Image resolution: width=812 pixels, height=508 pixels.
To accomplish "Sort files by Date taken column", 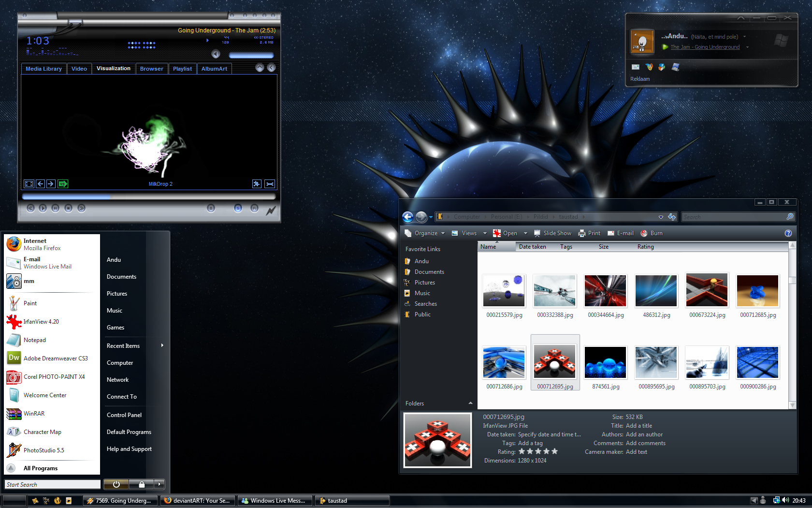I will point(533,247).
